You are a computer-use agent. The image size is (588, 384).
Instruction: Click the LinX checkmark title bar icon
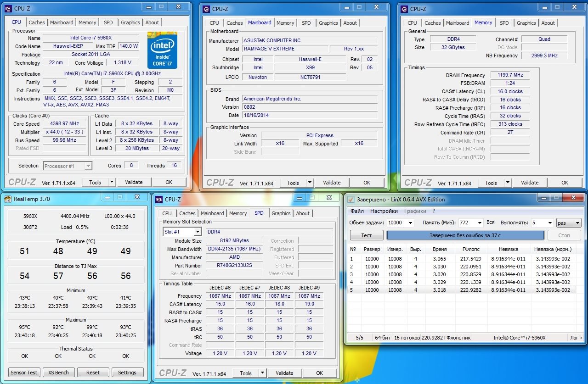351,199
